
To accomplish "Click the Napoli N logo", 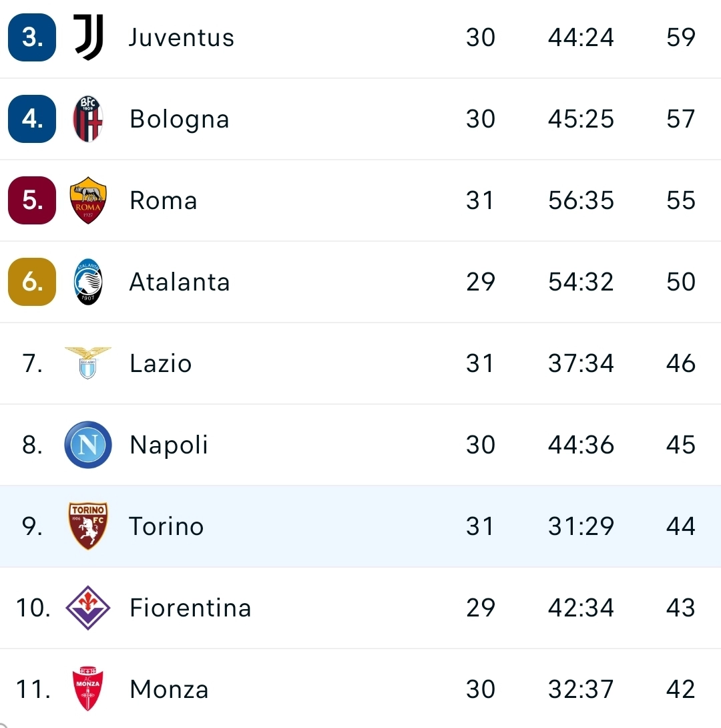I will pyautogui.click(x=88, y=445).
